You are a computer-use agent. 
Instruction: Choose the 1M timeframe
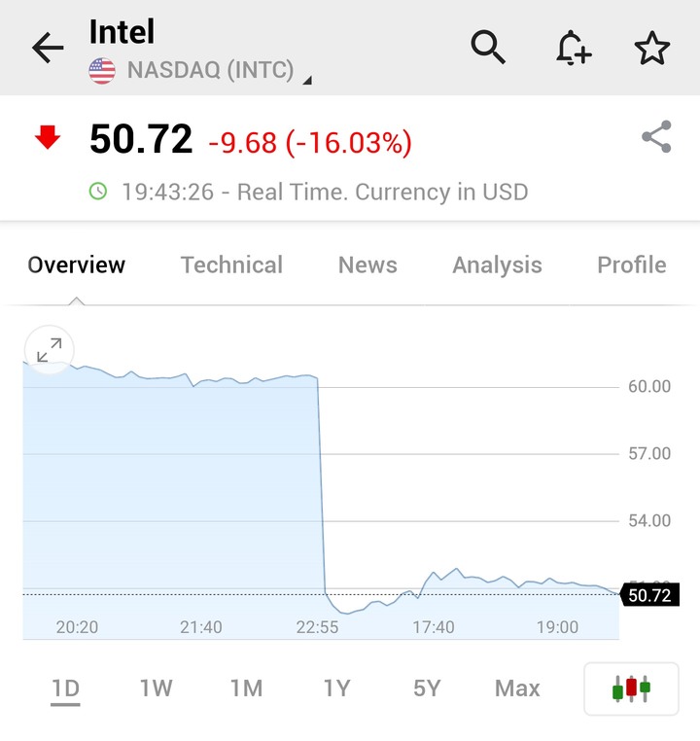tap(247, 688)
